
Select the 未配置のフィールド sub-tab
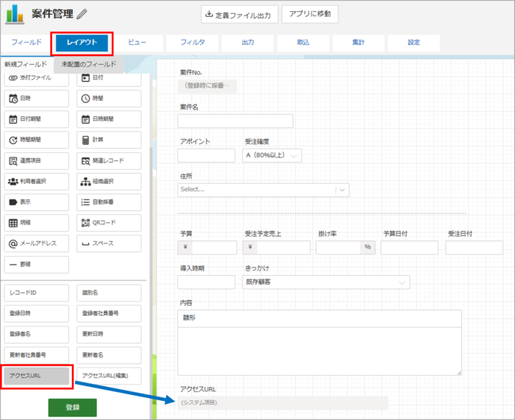pos(89,65)
